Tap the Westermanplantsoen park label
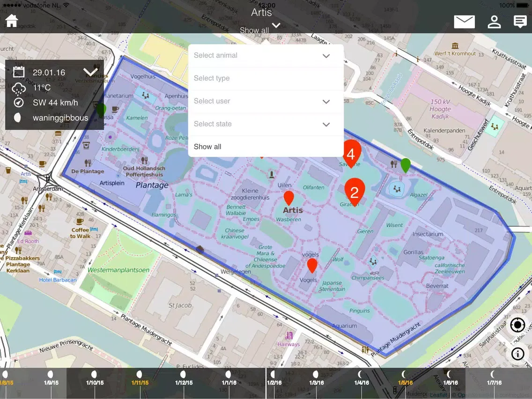Screen dimensions: 532x399 [118, 270]
